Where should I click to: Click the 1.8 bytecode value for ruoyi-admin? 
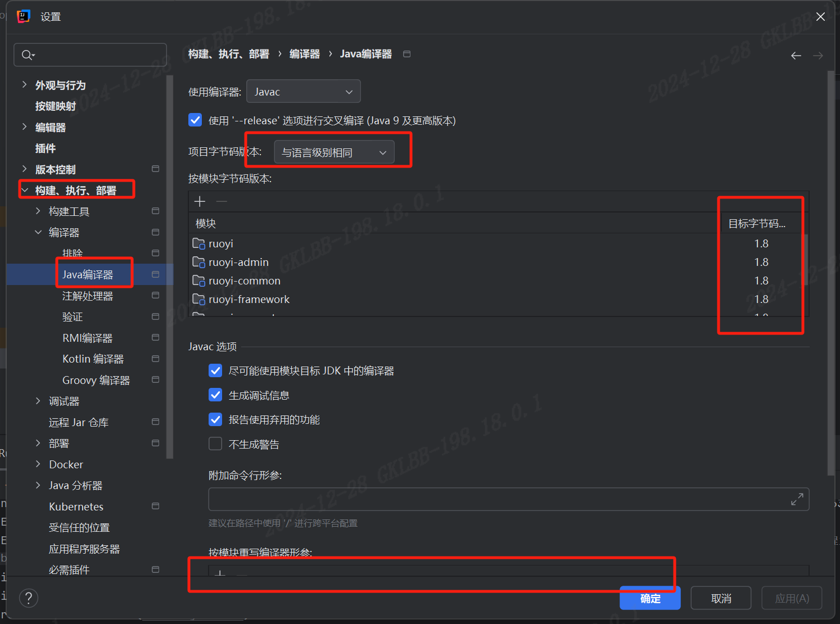(x=761, y=262)
